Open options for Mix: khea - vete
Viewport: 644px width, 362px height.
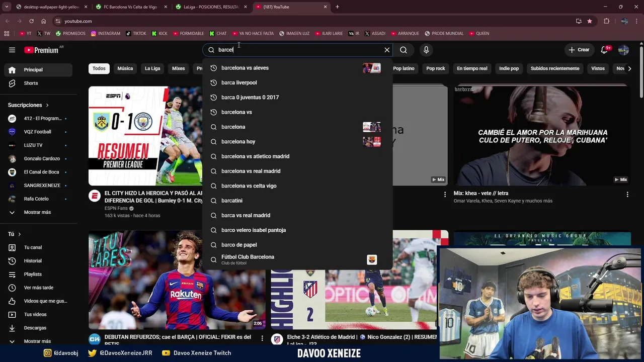point(627,194)
